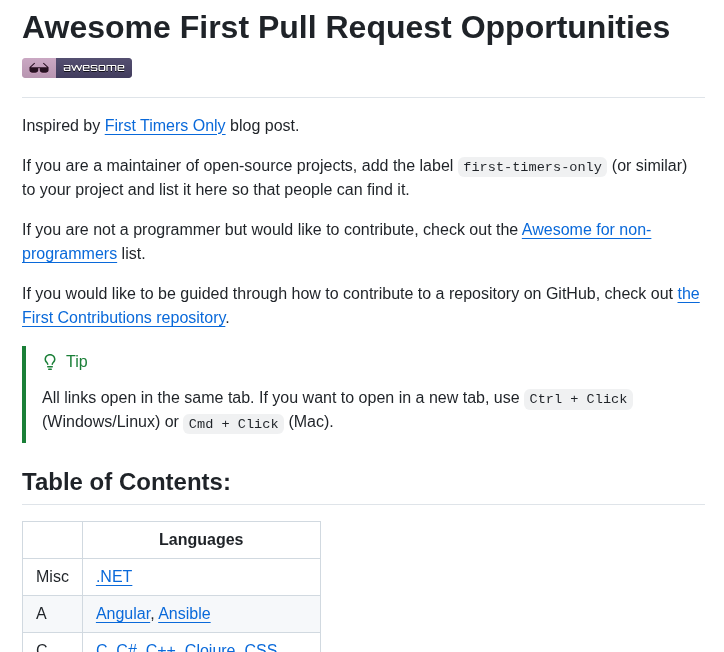The width and height of the screenshot is (724, 652).
Task: Select the 'A' row label cell
Action: [x=52, y=614]
